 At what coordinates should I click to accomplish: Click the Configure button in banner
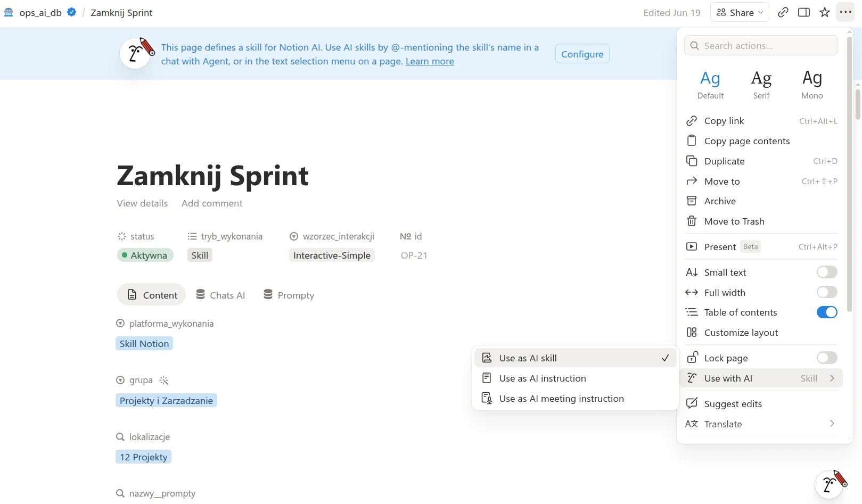[x=582, y=54]
